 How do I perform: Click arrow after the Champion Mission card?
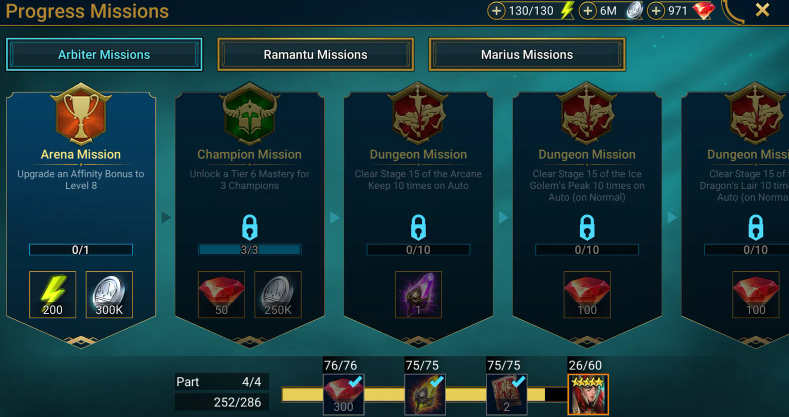coord(335,217)
